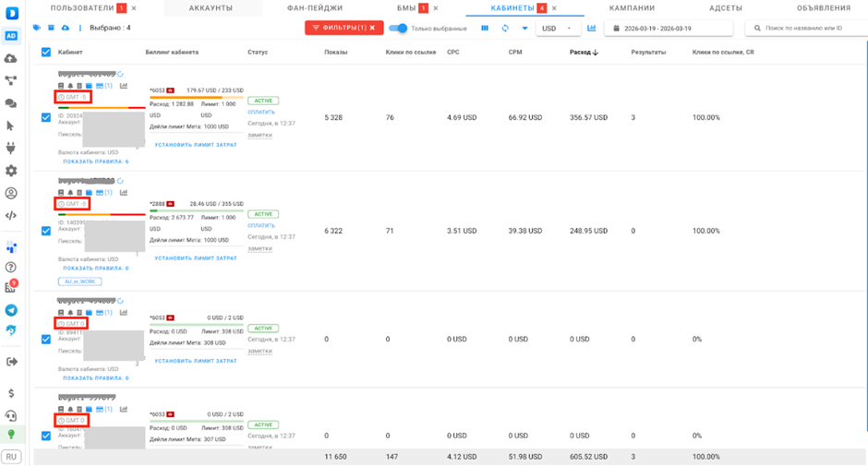Click the settings gear in sidebar
This screenshot has height=466, width=868.
click(11, 171)
